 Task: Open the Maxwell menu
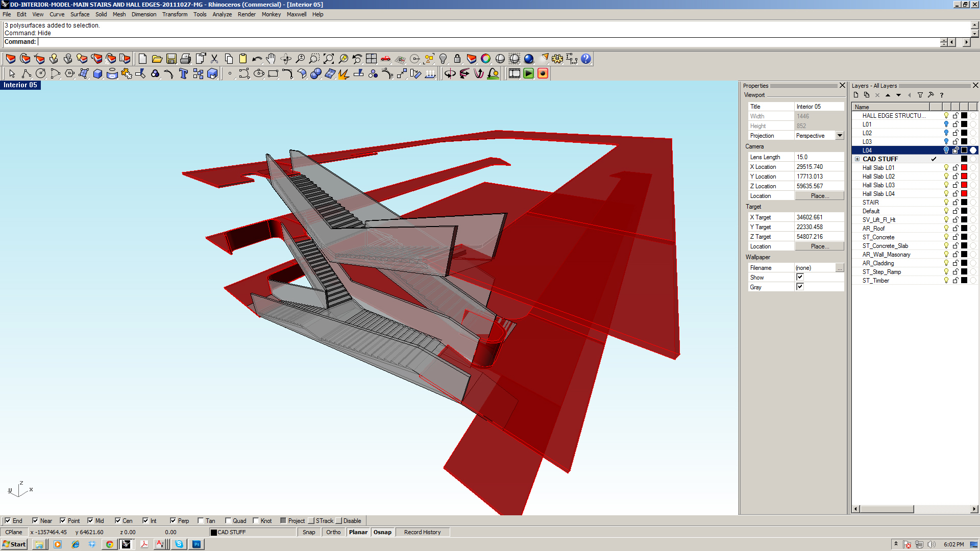pos(297,14)
